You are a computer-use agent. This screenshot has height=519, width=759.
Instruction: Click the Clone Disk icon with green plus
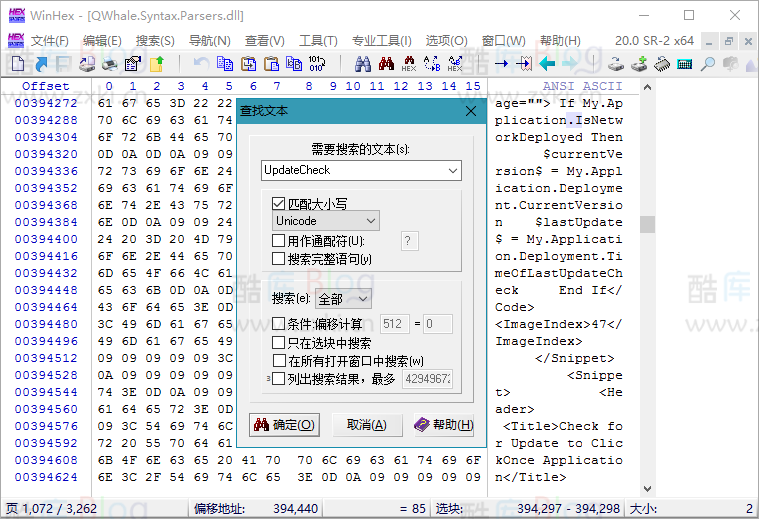639,63
